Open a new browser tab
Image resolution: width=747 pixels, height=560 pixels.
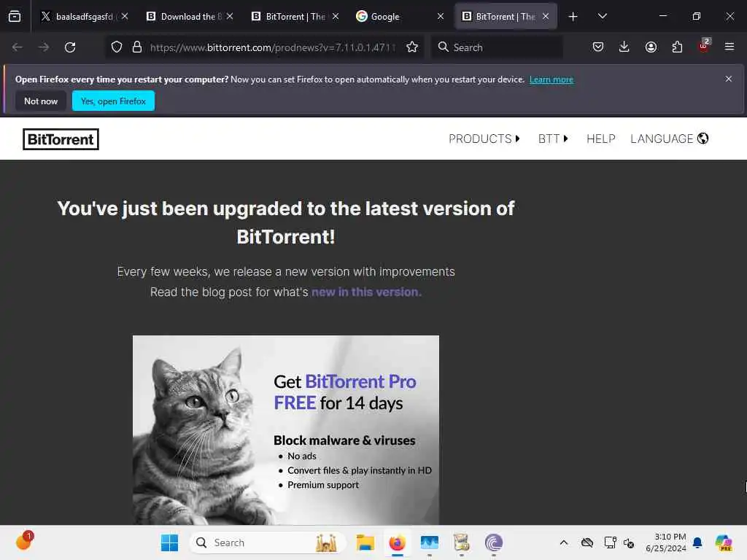click(573, 17)
